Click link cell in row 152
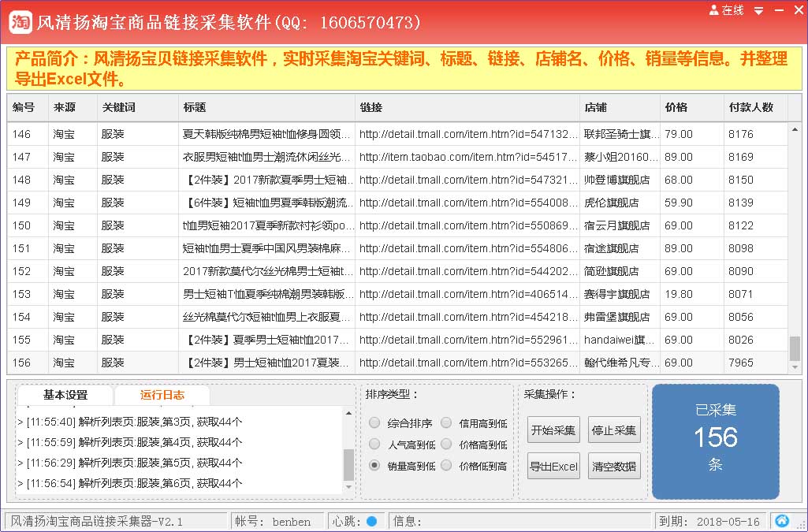Image resolution: width=808 pixels, height=532 pixels. pyautogui.click(x=467, y=271)
